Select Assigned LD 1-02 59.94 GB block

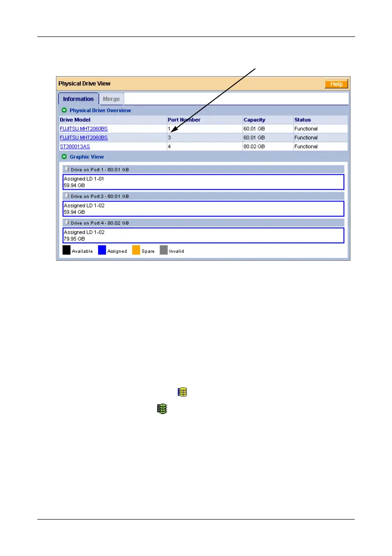[x=203, y=208]
